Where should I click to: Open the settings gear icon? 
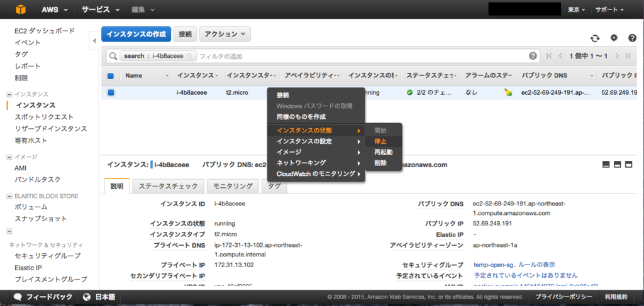coord(614,38)
